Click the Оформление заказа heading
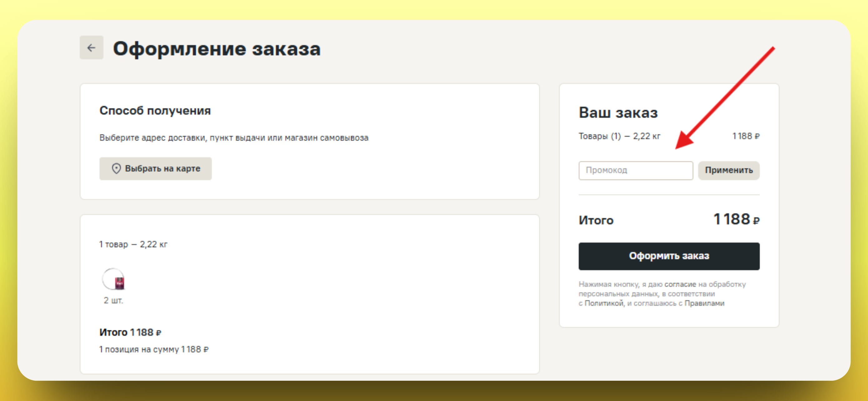 217,49
